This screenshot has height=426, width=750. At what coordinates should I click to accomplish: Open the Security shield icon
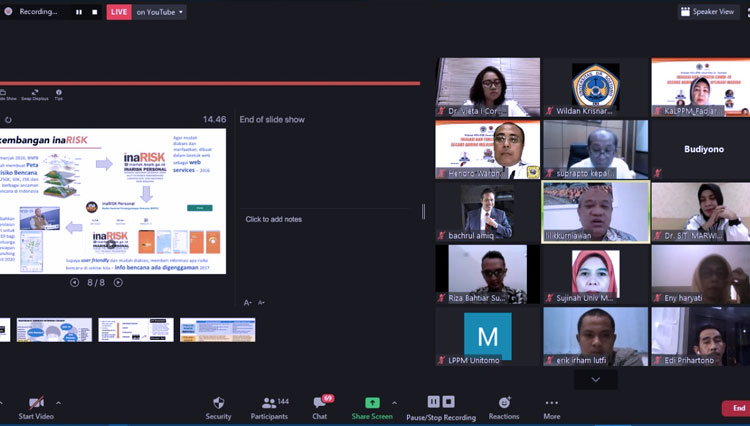(x=218, y=403)
